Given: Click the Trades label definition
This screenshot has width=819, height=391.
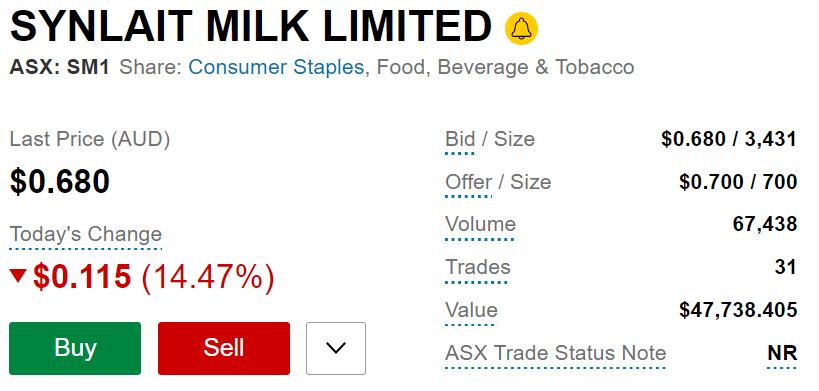Looking at the screenshot, I should click(x=478, y=267).
